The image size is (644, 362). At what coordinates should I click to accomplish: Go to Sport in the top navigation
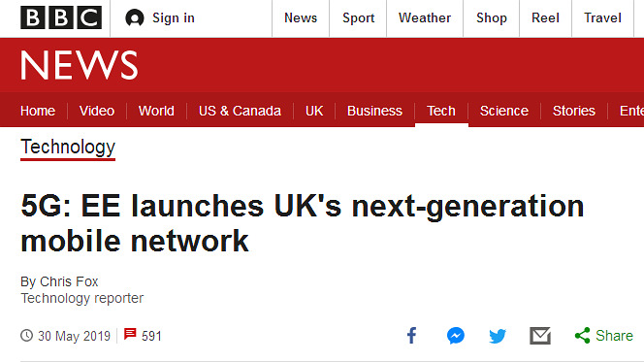(x=358, y=18)
